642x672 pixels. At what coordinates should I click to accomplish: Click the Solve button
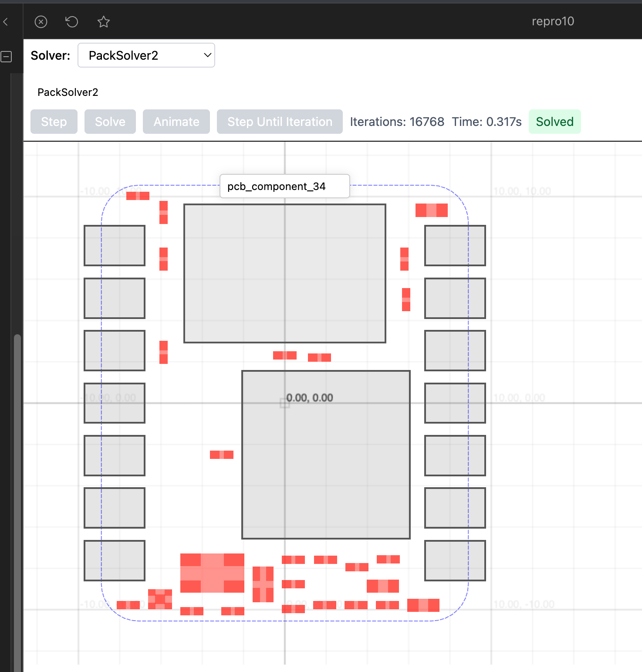(x=110, y=122)
